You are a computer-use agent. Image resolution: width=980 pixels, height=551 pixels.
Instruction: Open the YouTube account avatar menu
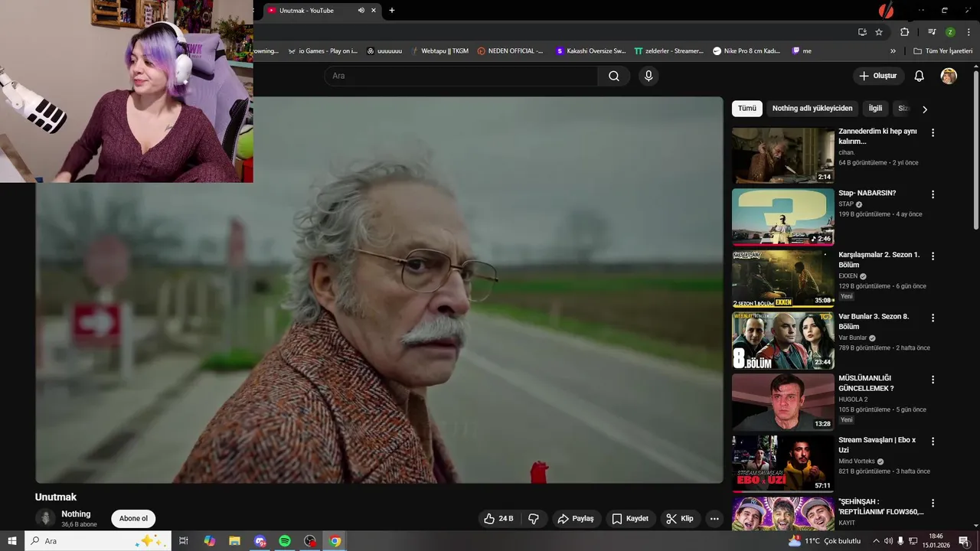tap(949, 76)
